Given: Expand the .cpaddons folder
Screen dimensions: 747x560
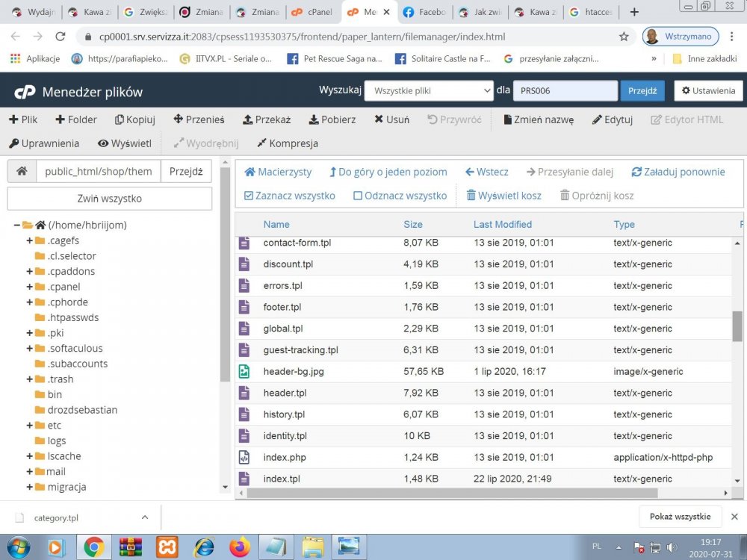Looking at the screenshot, I should tap(30, 272).
